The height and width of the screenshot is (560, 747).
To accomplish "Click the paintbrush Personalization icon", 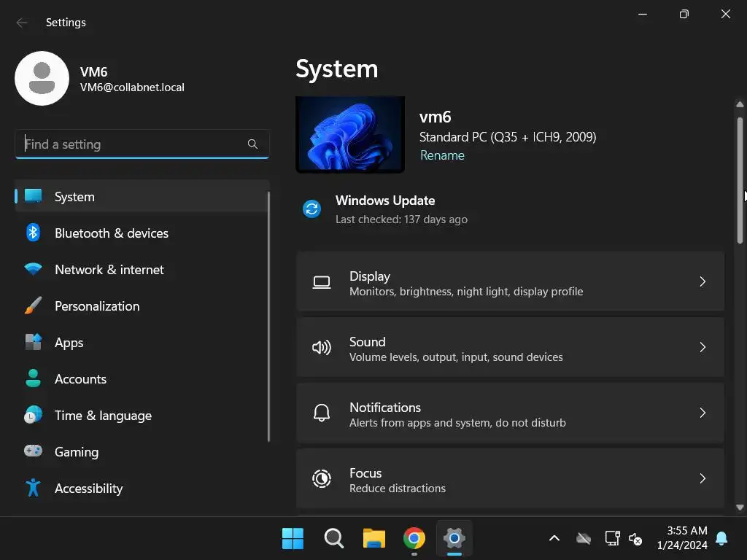I will pos(33,306).
